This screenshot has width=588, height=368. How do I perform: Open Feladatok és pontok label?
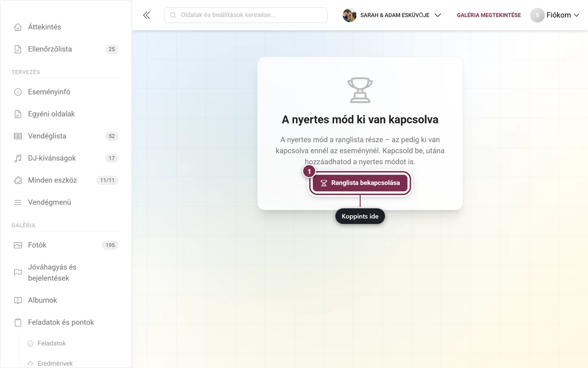(61, 323)
